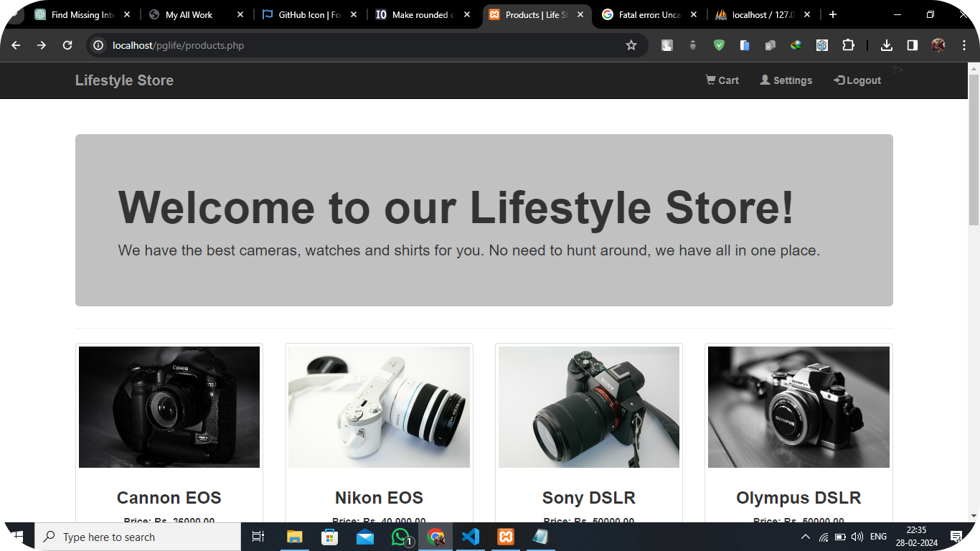Click the Cannon EOS camera image
This screenshot has width=980, height=551.
[169, 407]
